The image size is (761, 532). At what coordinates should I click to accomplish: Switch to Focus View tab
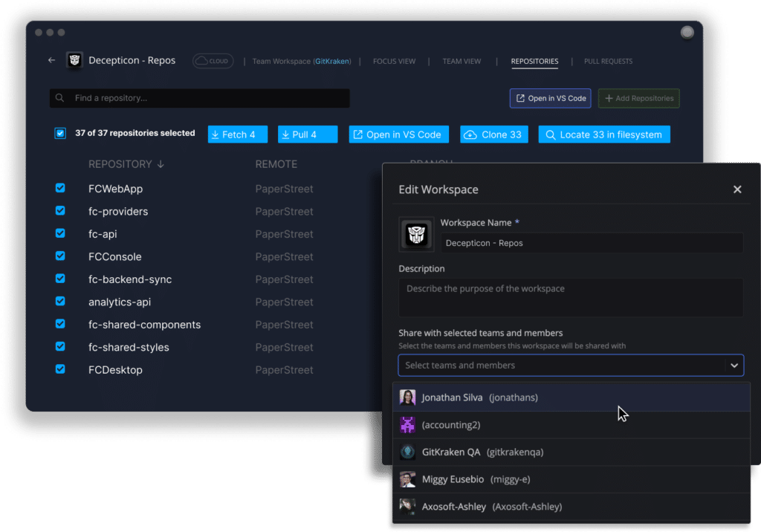(x=394, y=61)
